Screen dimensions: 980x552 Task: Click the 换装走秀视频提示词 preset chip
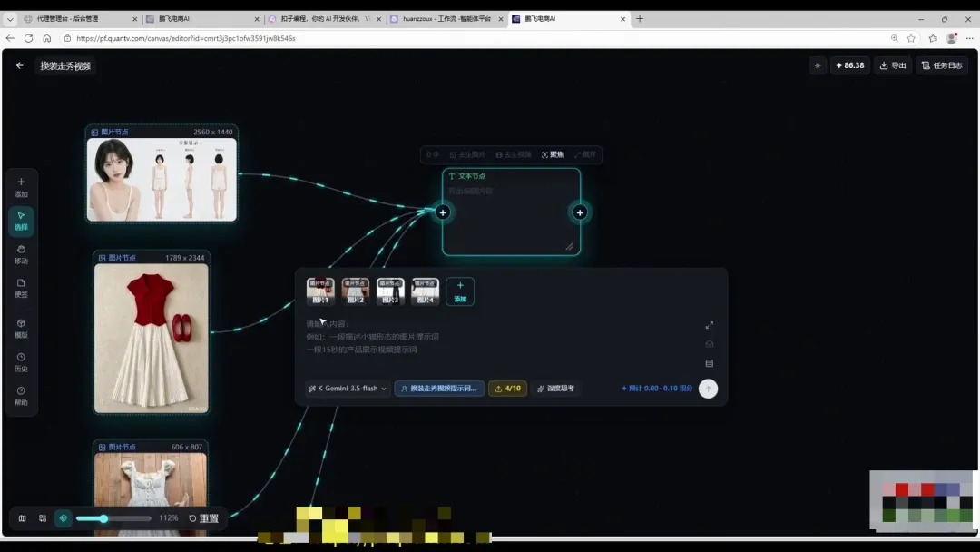439,389
